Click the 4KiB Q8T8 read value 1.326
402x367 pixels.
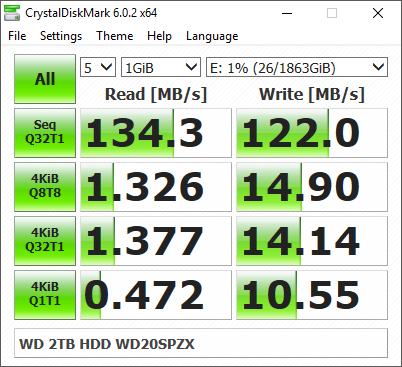(156, 187)
